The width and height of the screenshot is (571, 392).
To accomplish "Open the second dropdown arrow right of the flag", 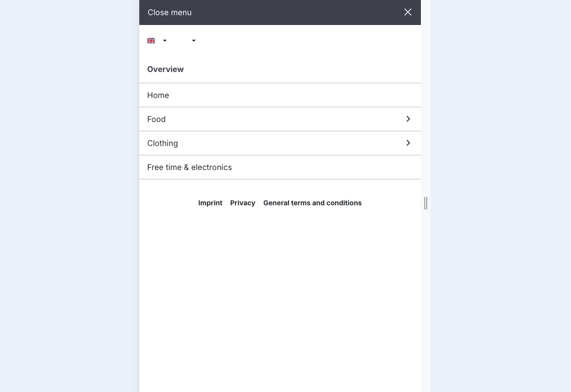I will 194,41.
